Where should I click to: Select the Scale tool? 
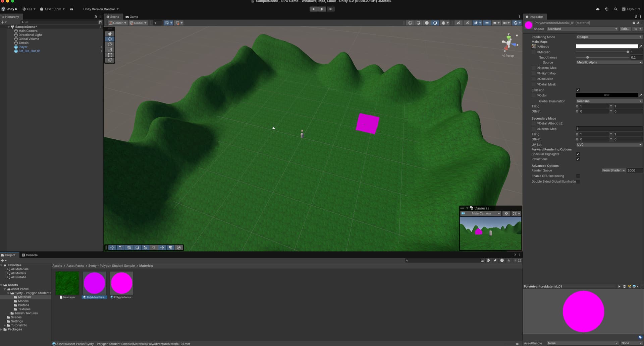point(110,50)
